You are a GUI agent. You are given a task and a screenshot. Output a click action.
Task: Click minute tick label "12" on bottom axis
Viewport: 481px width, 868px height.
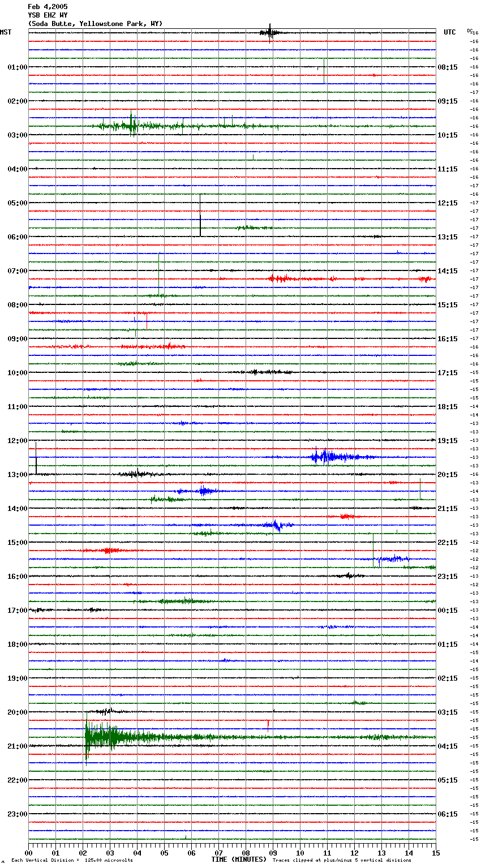[354, 853]
